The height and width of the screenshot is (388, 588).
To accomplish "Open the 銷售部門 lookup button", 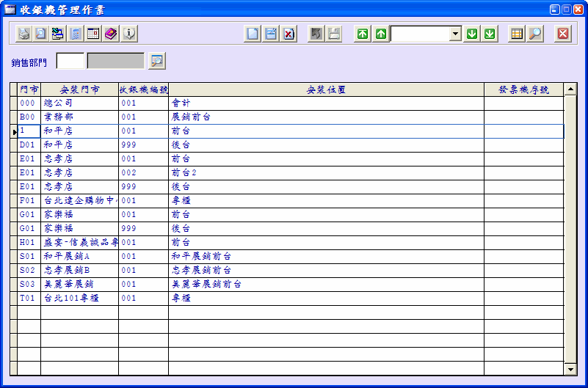I will [x=157, y=61].
